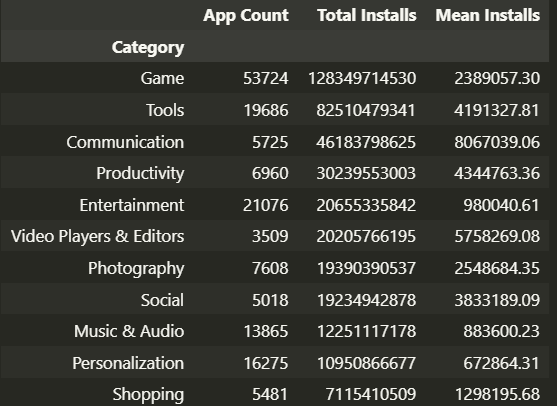Select the Music & Audio row label
Viewport: 557px width, 406px height.
[x=129, y=331]
